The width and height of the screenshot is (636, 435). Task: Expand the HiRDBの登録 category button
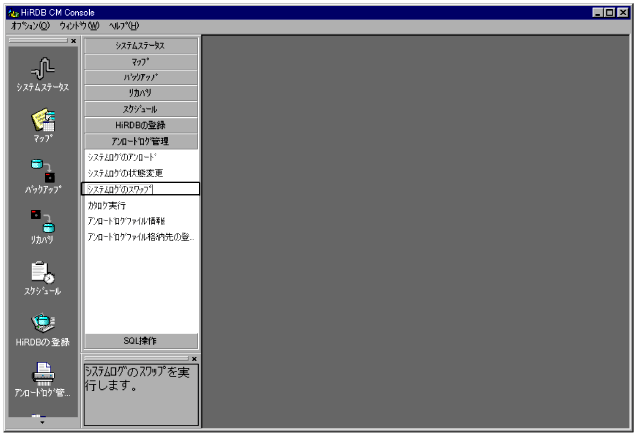(141, 125)
